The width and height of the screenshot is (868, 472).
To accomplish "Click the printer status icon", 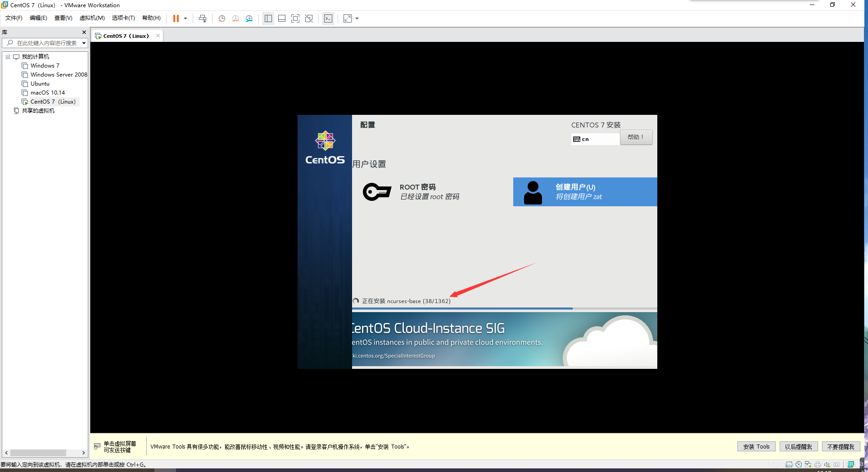I will click(818, 464).
